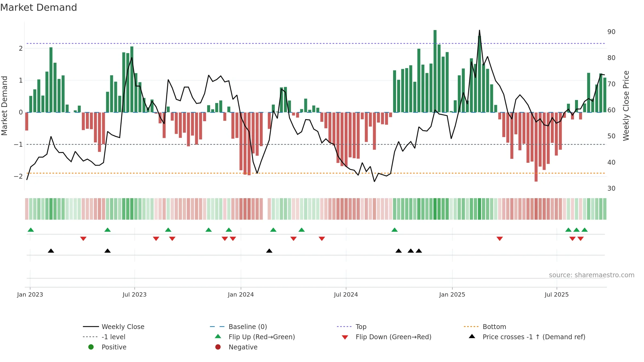Click the −2 demand axis tick label

(18, 176)
